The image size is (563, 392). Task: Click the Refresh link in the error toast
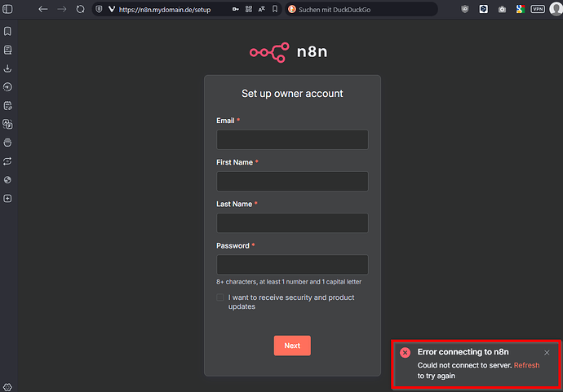526,365
